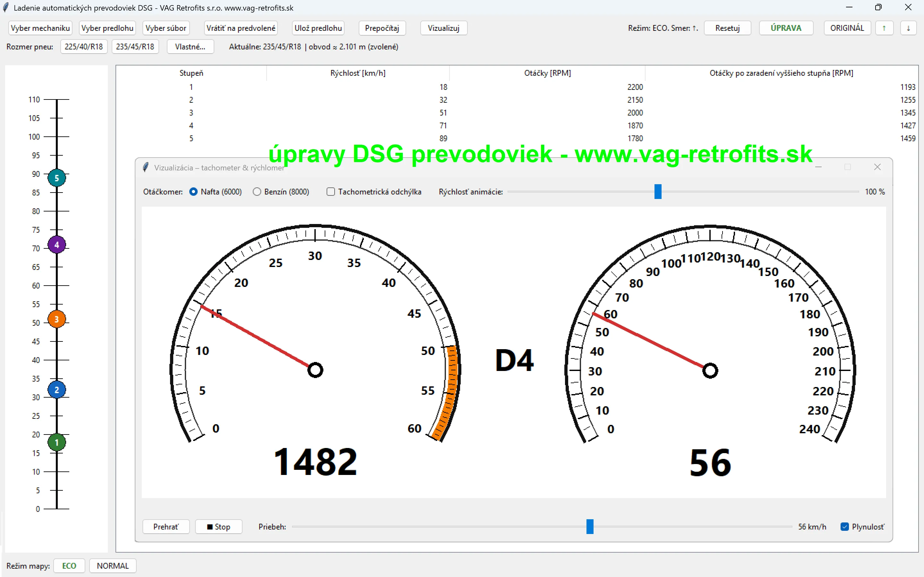Select the Nafta (6000) radio button
Image resolution: width=924 pixels, height=577 pixels.
click(x=193, y=192)
